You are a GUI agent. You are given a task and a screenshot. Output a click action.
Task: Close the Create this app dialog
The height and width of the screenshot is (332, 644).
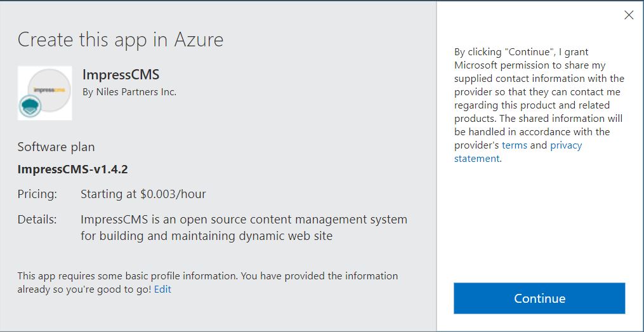[x=629, y=15]
